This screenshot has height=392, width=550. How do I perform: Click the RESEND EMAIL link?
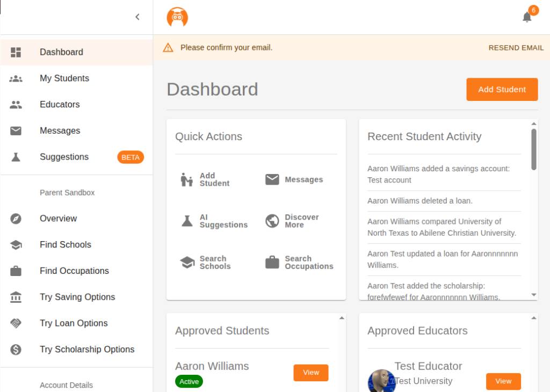tap(516, 48)
